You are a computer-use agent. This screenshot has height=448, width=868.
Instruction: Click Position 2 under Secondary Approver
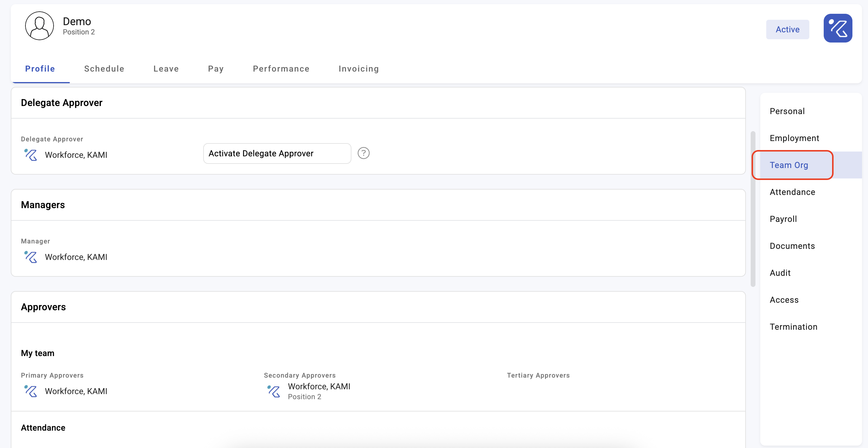(305, 397)
